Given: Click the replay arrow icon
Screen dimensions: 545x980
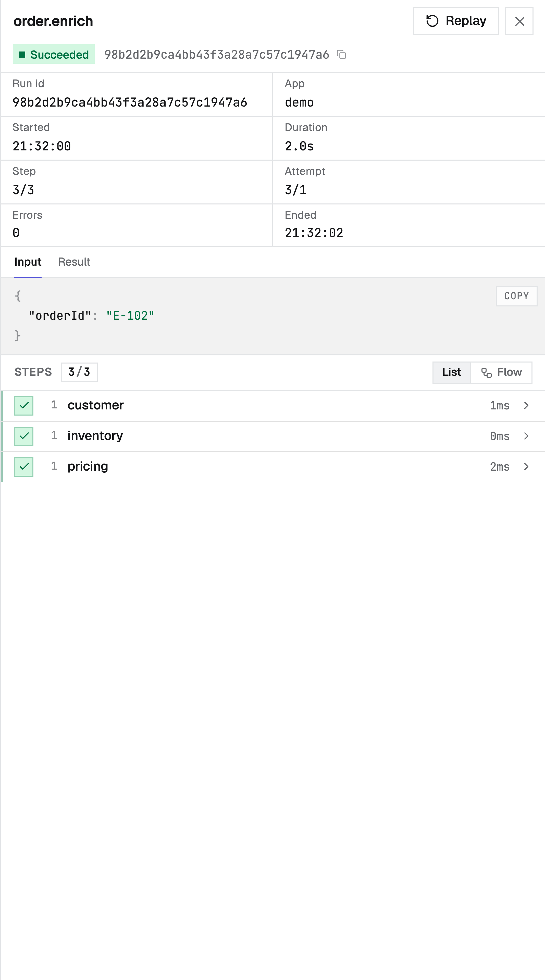Looking at the screenshot, I should [432, 21].
